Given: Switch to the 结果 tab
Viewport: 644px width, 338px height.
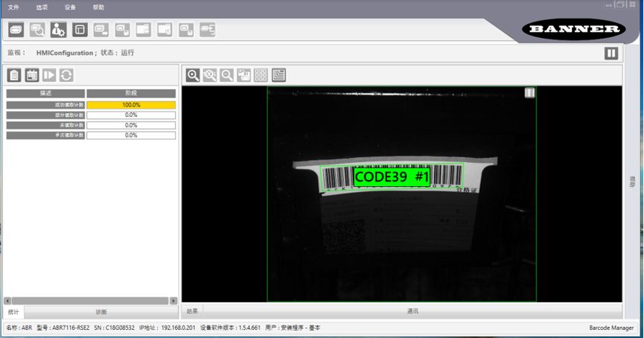Looking at the screenshot, I should click(192, 311).
